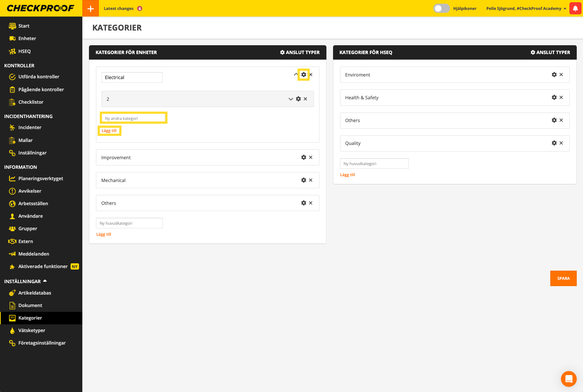This screenshot has width=583, height=392.
Task: Open Planeringsverktyget from sidebar
Action: (40, 178)
